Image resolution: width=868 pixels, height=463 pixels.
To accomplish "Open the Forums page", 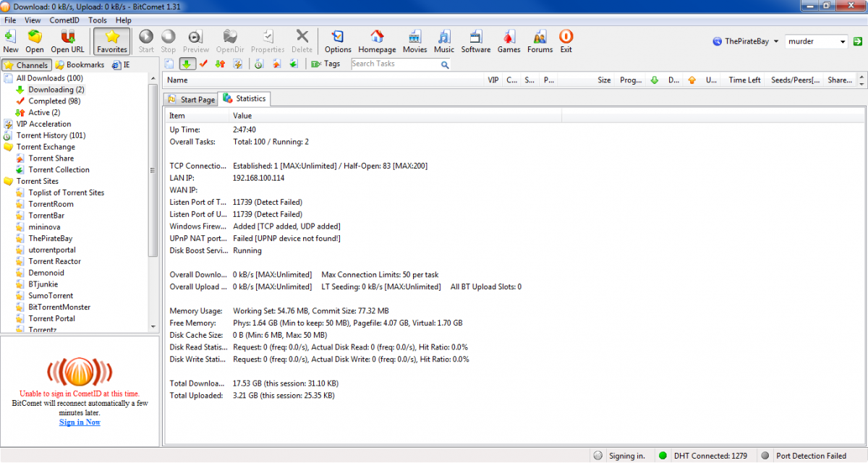I will tap(540, 41).
